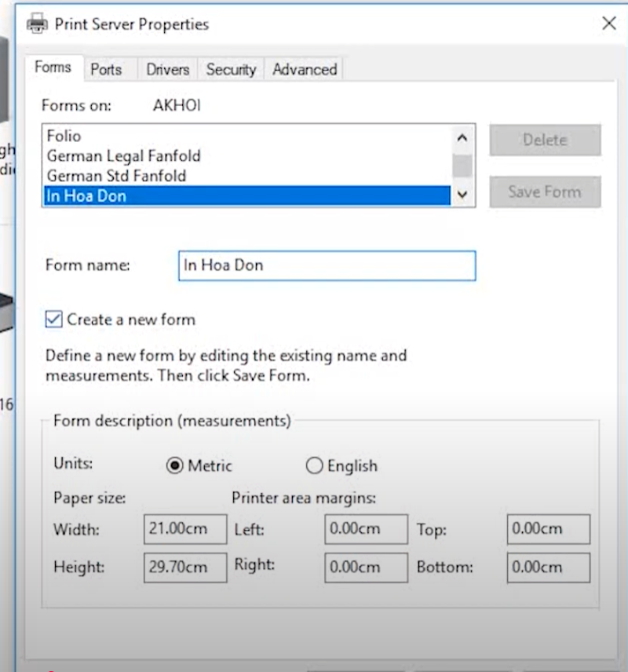Choose English units radio button
This screenshot has height=672, width=628.
(x=314, y=466)
